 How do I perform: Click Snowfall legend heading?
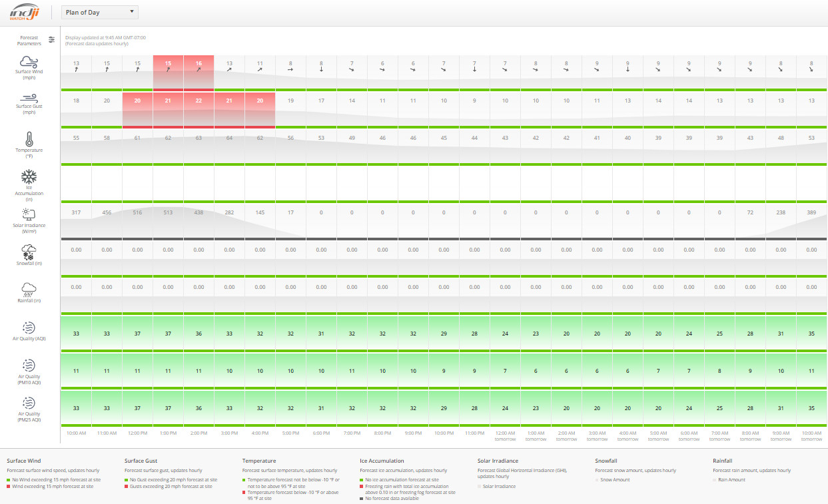pyautogui.click(x=606, y=461)
